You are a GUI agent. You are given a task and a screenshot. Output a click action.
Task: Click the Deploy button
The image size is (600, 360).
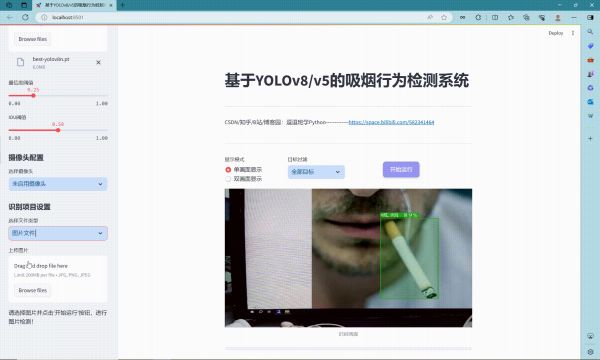[x=556, y=33]
